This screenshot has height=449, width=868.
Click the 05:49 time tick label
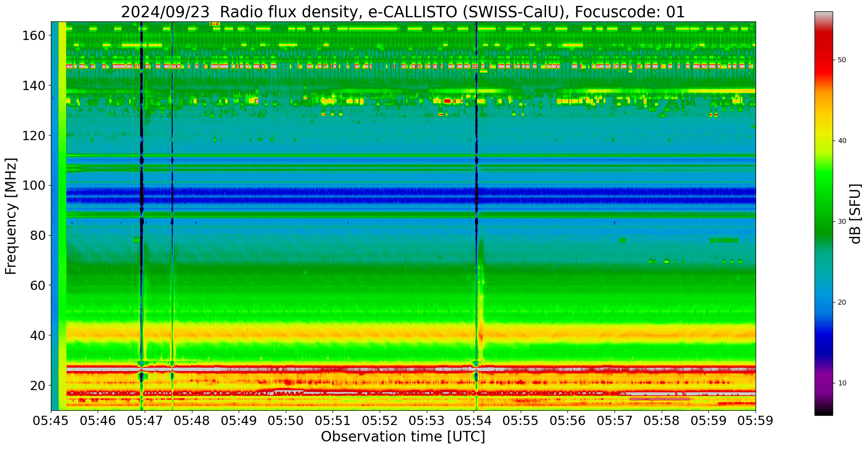pyautogui.click(x=239, y=421)
